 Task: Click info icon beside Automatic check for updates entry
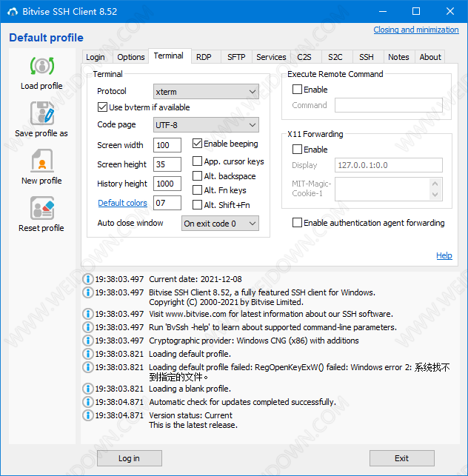tap(88, 402)
